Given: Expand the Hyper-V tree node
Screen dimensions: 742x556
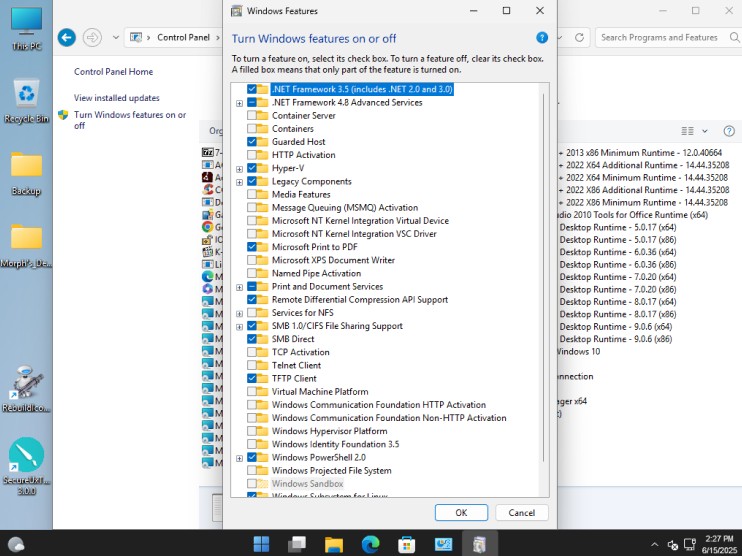Looking at the screenshot, I should point(239,169).
